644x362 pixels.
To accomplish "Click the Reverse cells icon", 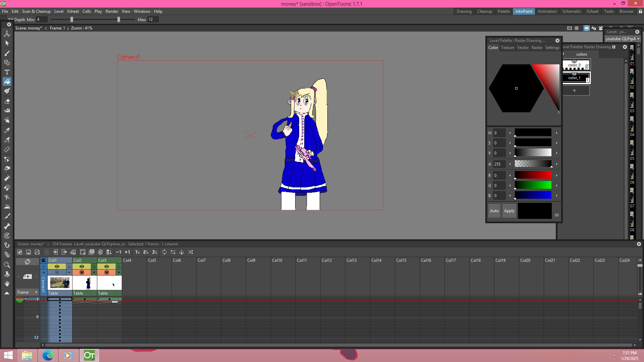I will [173, 252].
